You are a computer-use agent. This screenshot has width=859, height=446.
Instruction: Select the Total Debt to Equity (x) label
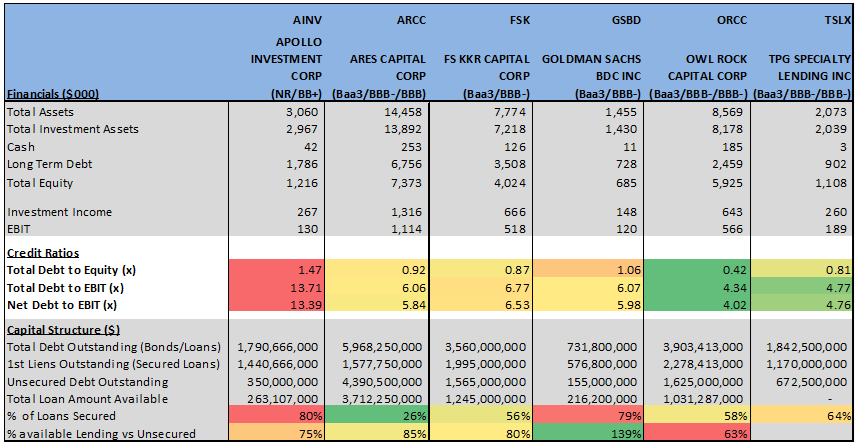[x=71, y=270]
